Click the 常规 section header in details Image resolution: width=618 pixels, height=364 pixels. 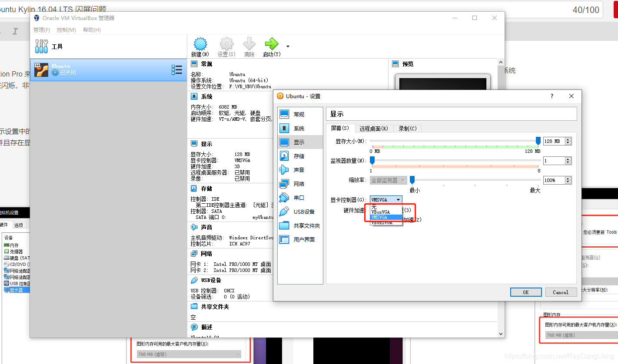206,64
